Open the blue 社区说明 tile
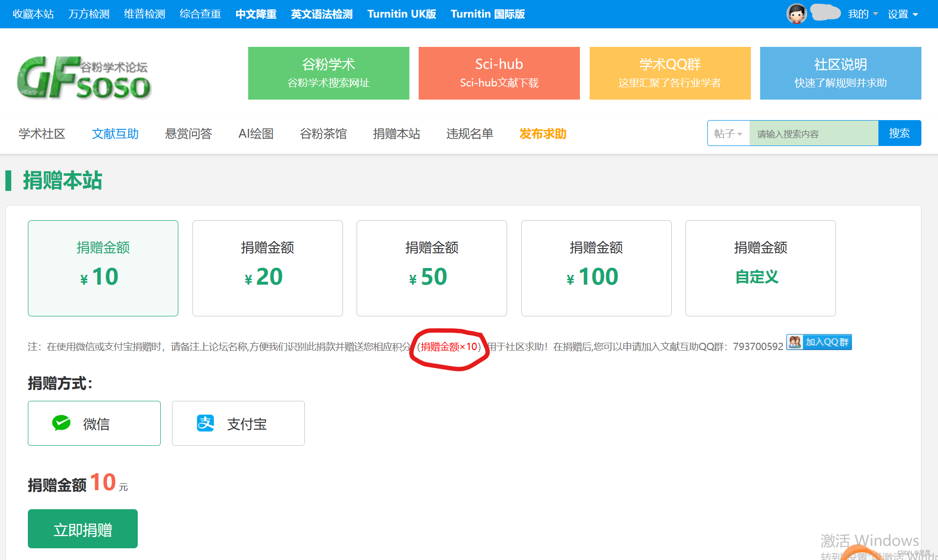 point(840,73)
